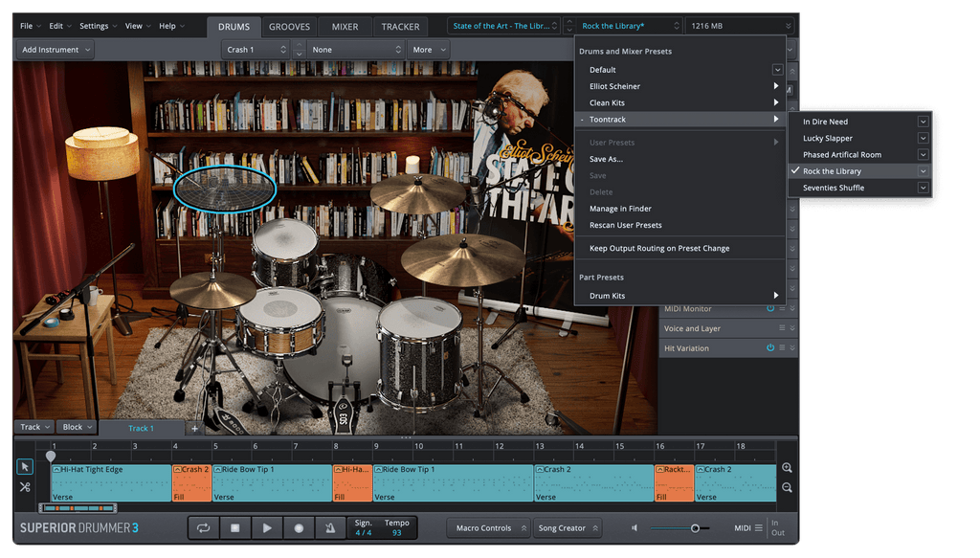Open the Add Instrument dropdown
The width and height of the screenshot is (980, 558).
point(56,50)
